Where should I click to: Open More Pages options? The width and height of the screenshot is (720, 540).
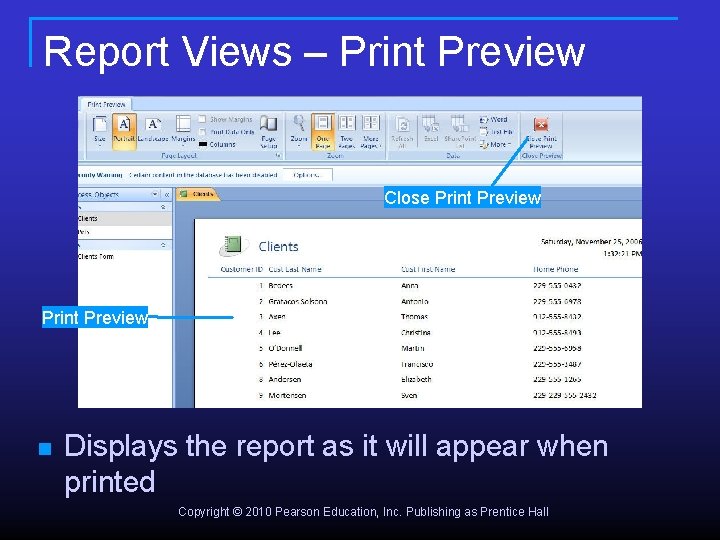371,132
